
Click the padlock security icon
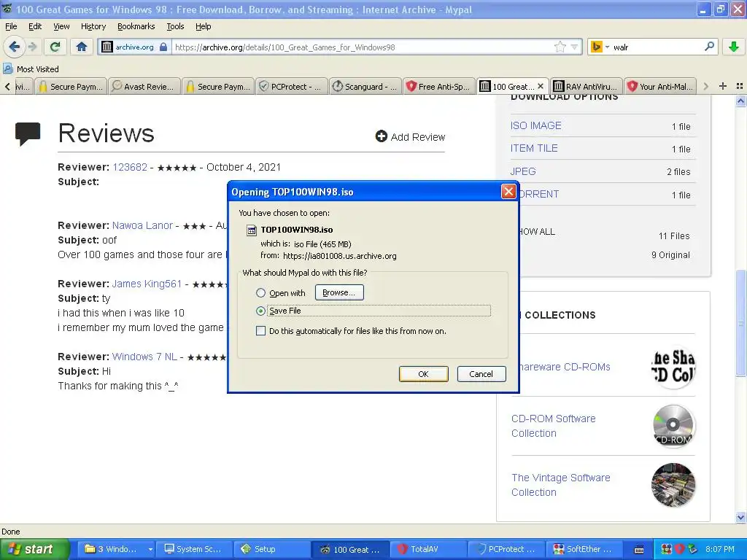pyautogui.click(x=163, y=47)
